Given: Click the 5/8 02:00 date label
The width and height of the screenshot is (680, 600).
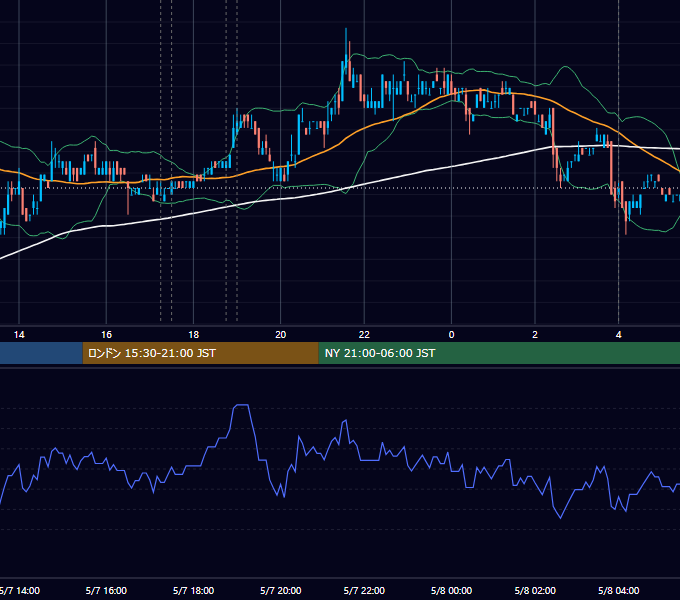Looking at the screenshot, I should [535, 590].
